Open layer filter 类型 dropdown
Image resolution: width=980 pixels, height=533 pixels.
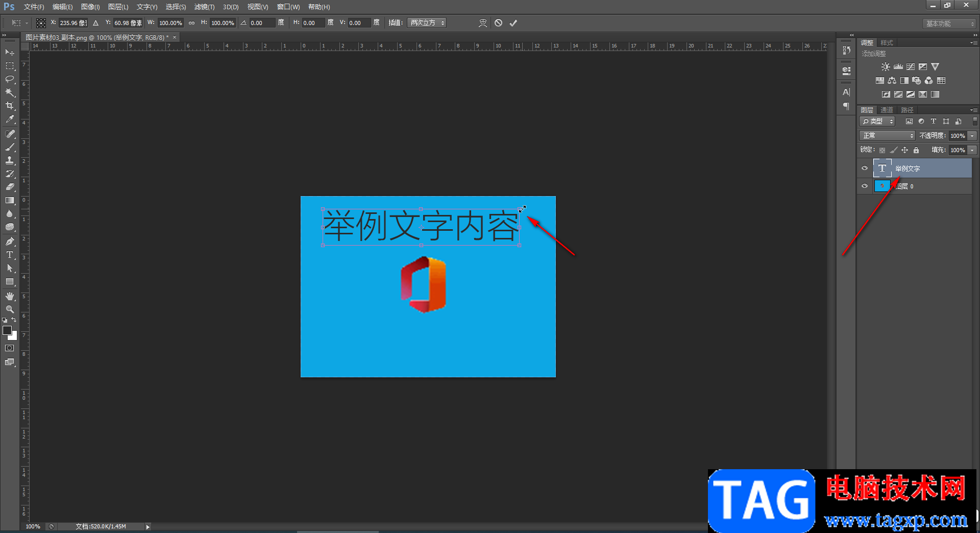coord(877,122)
